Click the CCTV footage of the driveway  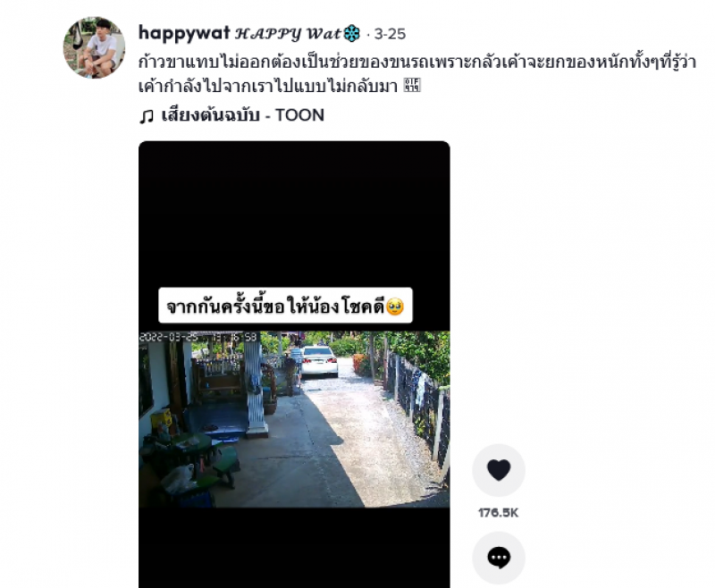pyautogui.click(x=294, y=419)
